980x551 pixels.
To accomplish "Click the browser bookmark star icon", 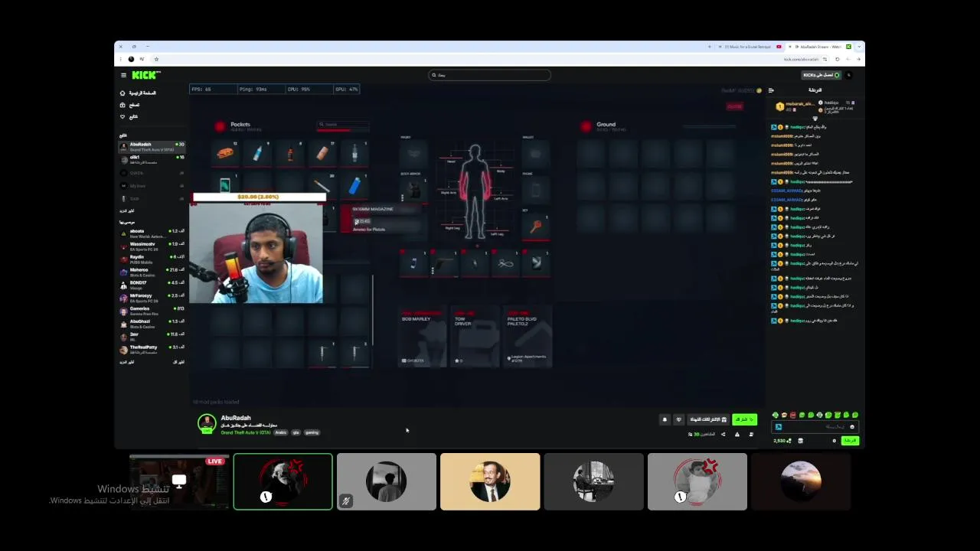I will pos(156,59).
